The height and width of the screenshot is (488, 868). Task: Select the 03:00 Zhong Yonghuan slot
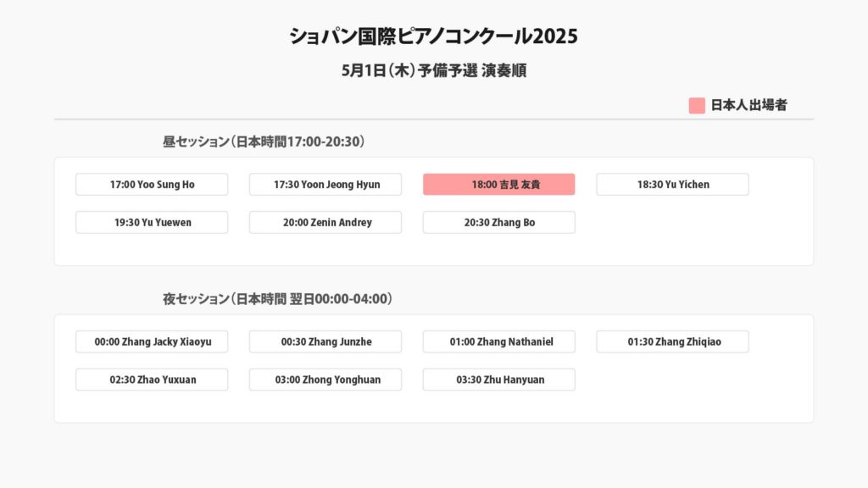coord(325,380)
